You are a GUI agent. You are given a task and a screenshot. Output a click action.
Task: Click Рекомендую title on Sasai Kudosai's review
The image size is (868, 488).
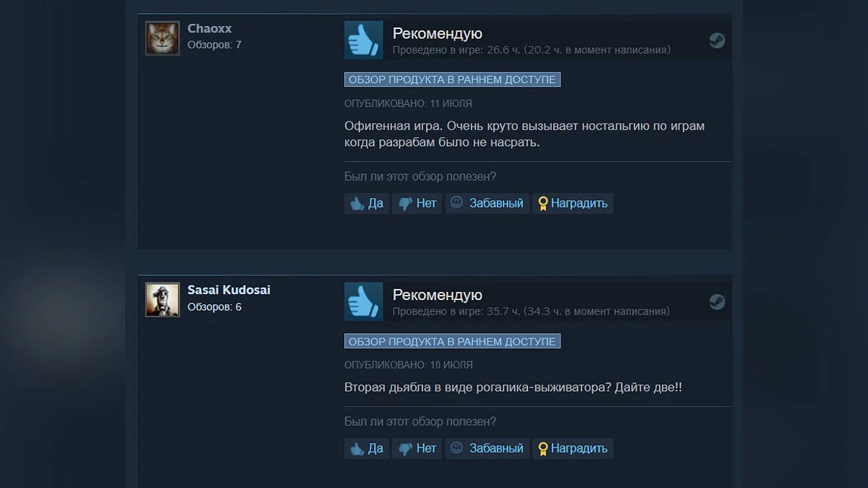[x=438, y=295]
